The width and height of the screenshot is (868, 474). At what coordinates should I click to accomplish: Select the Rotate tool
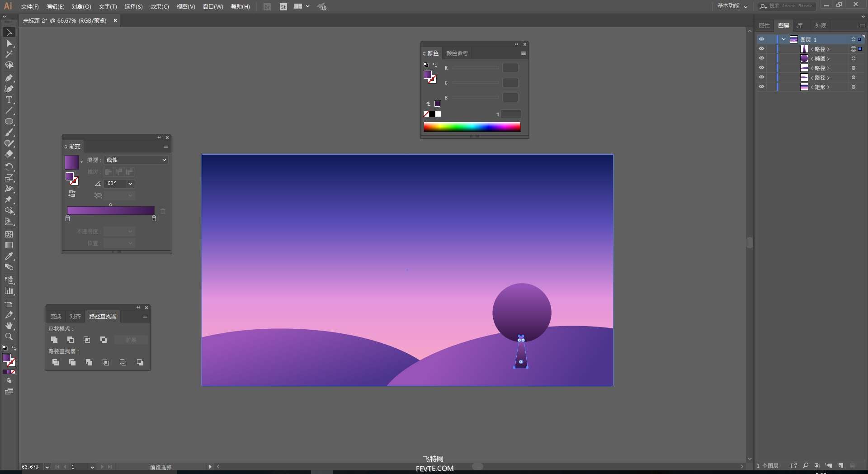[9, 167]
